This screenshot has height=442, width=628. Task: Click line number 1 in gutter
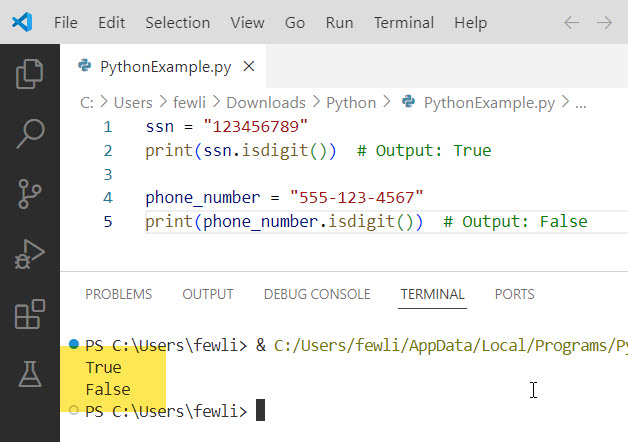107,127
